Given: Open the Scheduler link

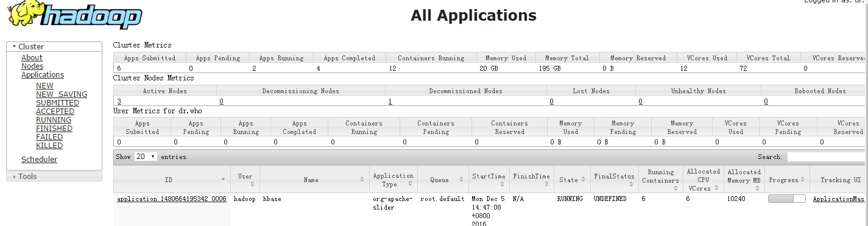Looking at the screenshot, I should click(x=39, y=160).
